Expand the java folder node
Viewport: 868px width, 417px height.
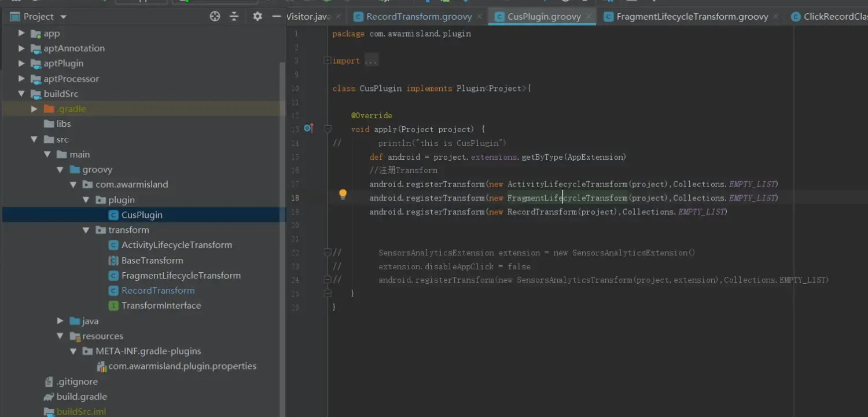tap(60, 321)
